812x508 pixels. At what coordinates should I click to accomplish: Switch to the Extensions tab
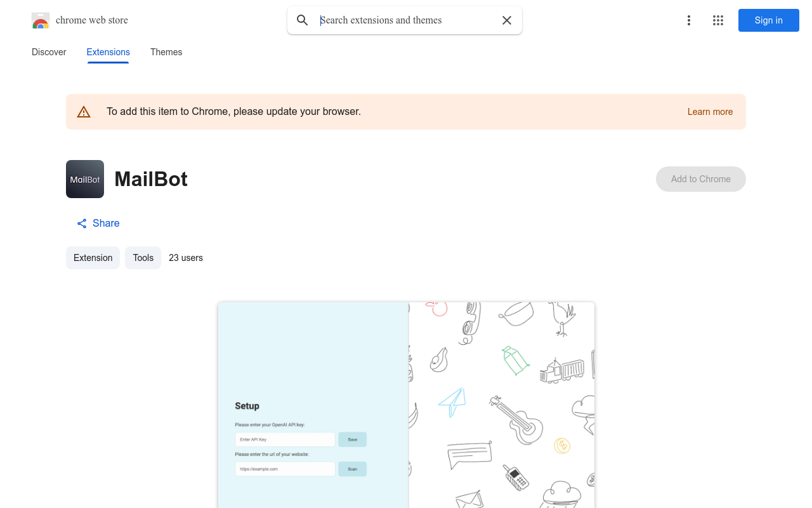click(108, 52)
